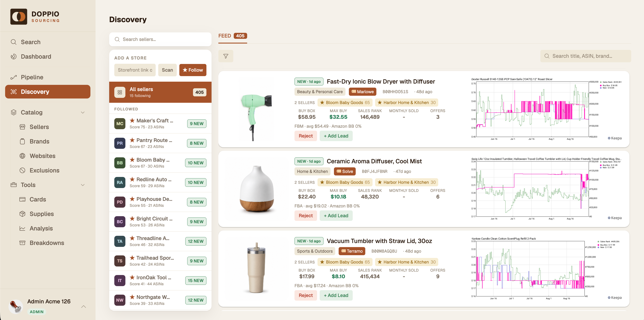This screenshot has height=320, width=644.
Task: Click the Scan button
Action: point(167,70)
